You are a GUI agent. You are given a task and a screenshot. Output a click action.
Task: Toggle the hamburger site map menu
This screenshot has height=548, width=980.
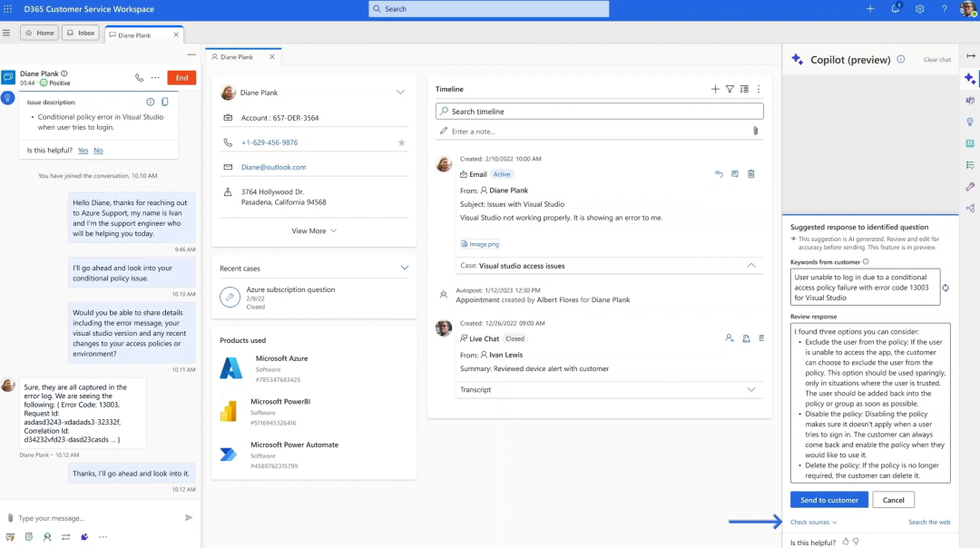(x=6, y=34)
